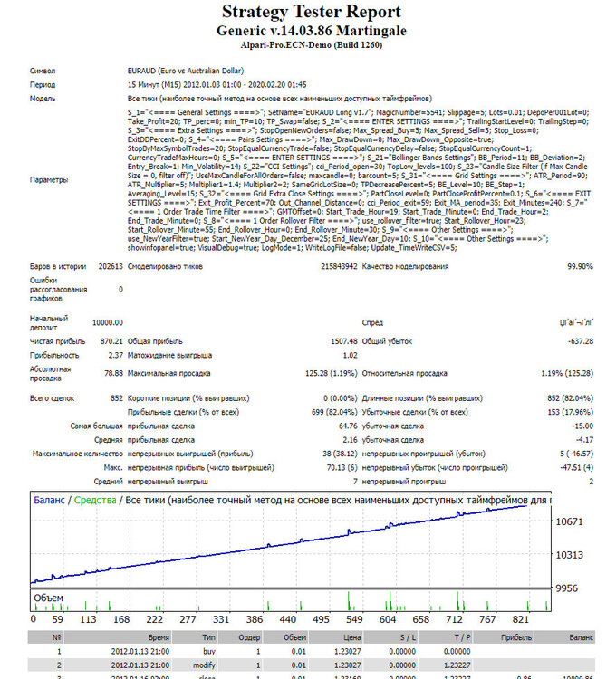Click 'Начальный депозит' label
The image size is (616, 679).
click(49, 323)
